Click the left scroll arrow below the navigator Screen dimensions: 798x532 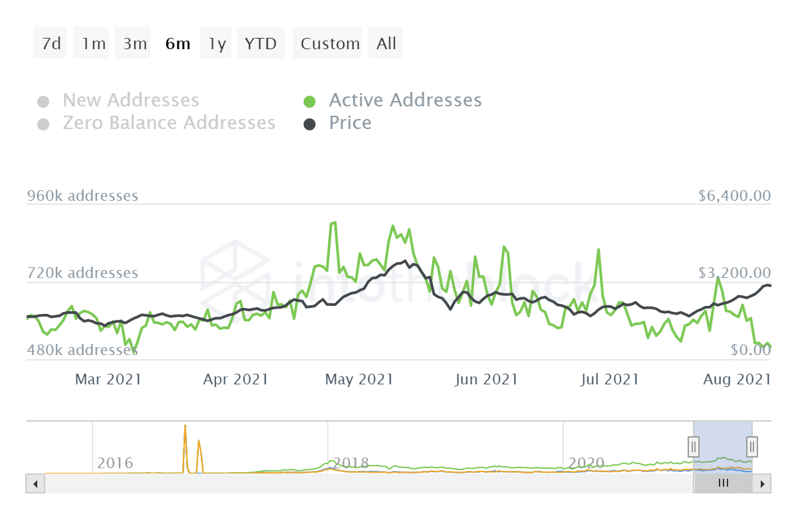pos(35,483)
